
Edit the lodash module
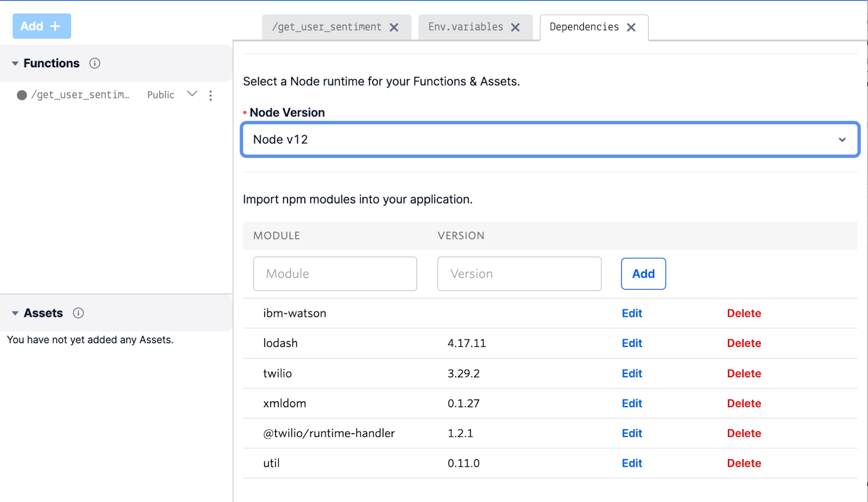pyautogui.click(x=632, y=343)
